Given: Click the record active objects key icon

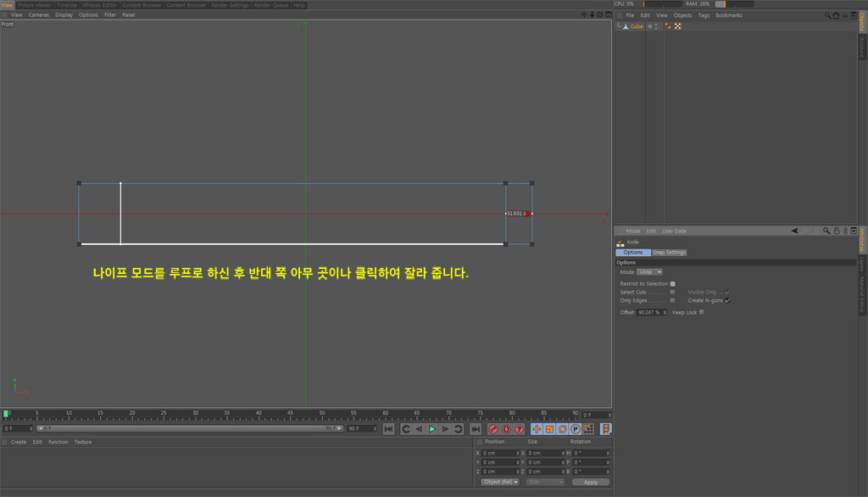Looking at the screenshot, I should (493, 429).
